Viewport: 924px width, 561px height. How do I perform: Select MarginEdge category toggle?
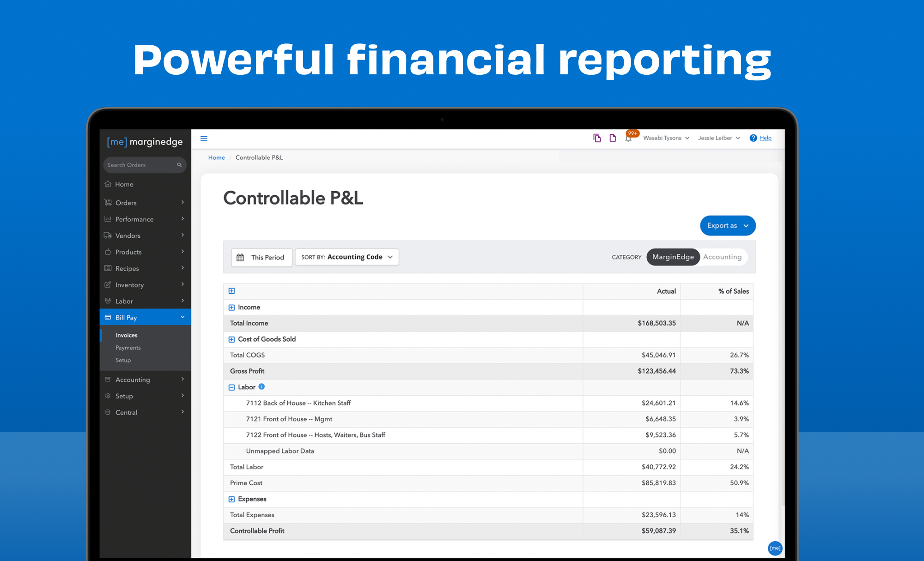point(673,257)
